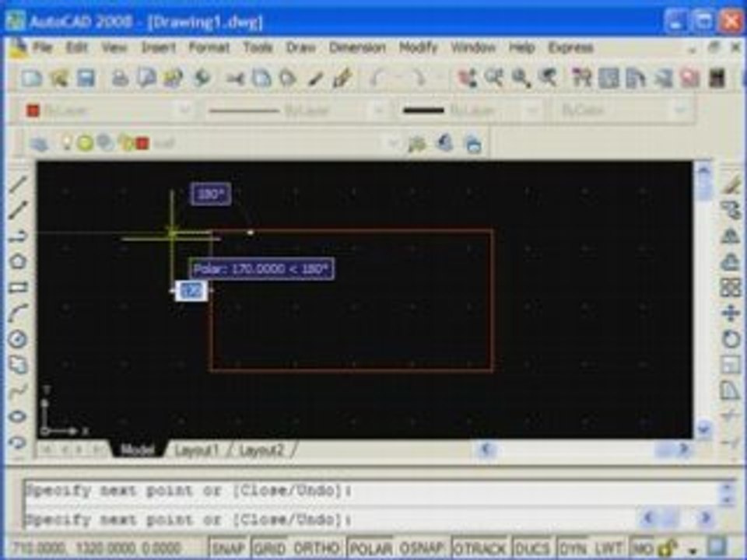This screenshot has height=560, width=747.
Task: Click the Layer Previous icon
Action: tap(444, 143)
